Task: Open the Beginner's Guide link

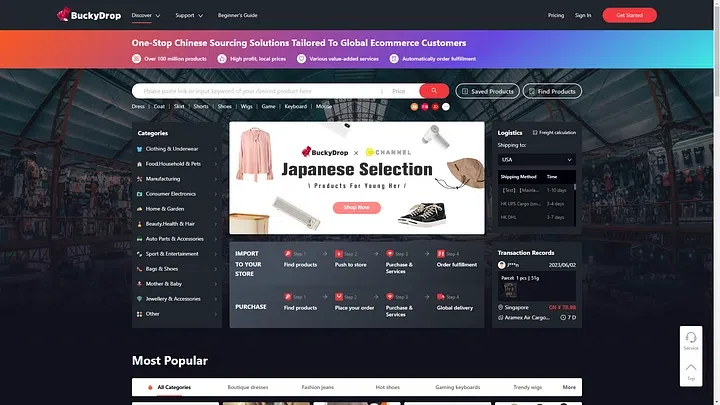Action: tap(237, 15)
